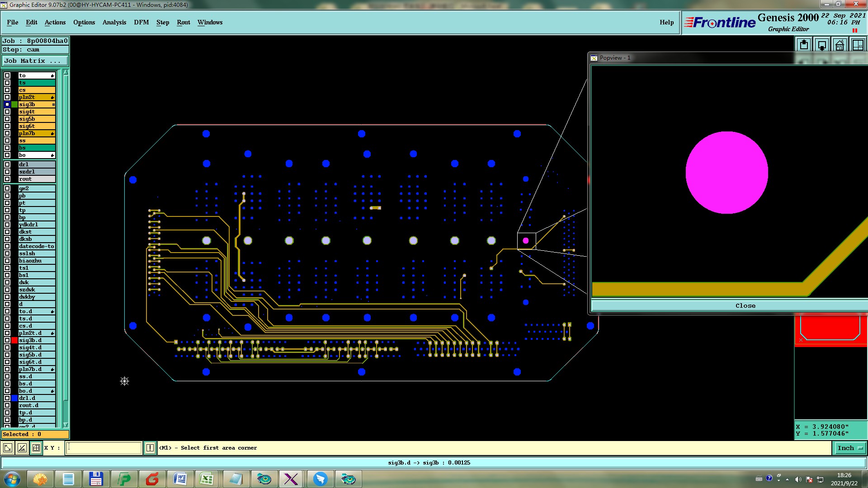Open the DFM menu
The image size is (868, 488).
(141, 22)
